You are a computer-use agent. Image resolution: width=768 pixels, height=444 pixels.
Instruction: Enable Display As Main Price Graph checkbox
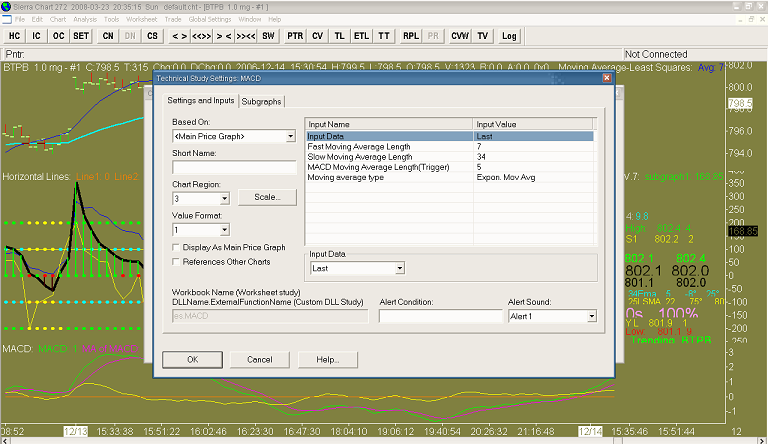[177, 247]
